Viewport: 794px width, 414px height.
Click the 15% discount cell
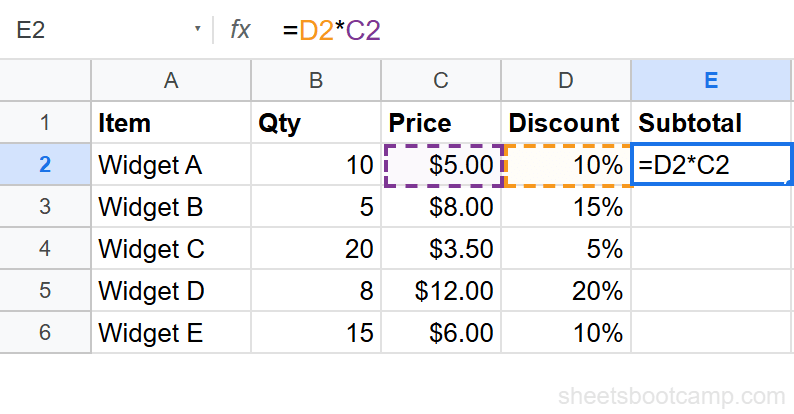pyautogui.click(x=566, y=206)
